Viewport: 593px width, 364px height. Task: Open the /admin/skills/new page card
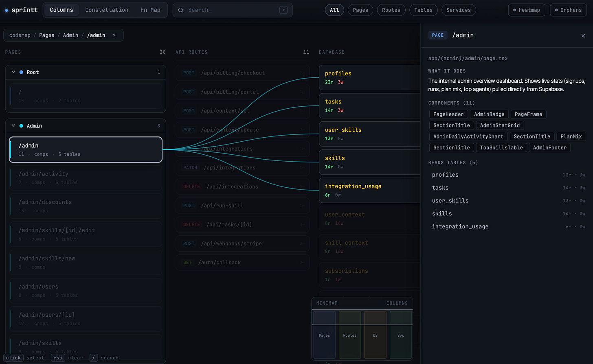86,263
